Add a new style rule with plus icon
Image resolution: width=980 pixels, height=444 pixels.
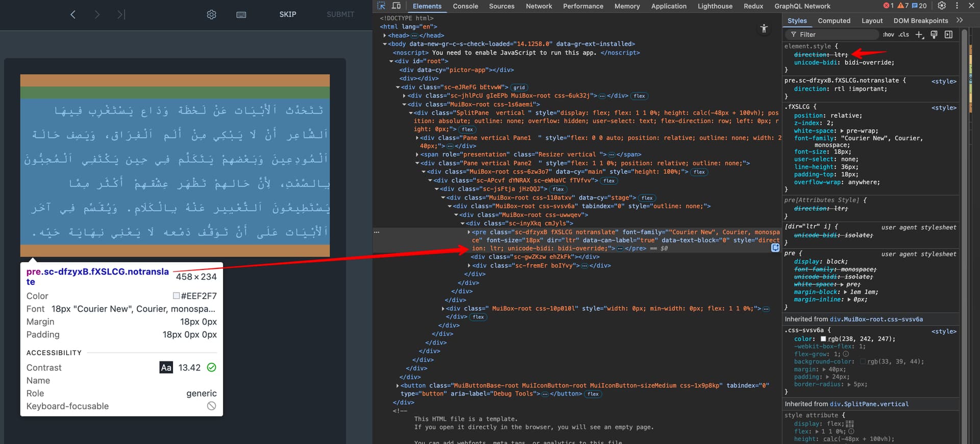[x=919, y=35]
